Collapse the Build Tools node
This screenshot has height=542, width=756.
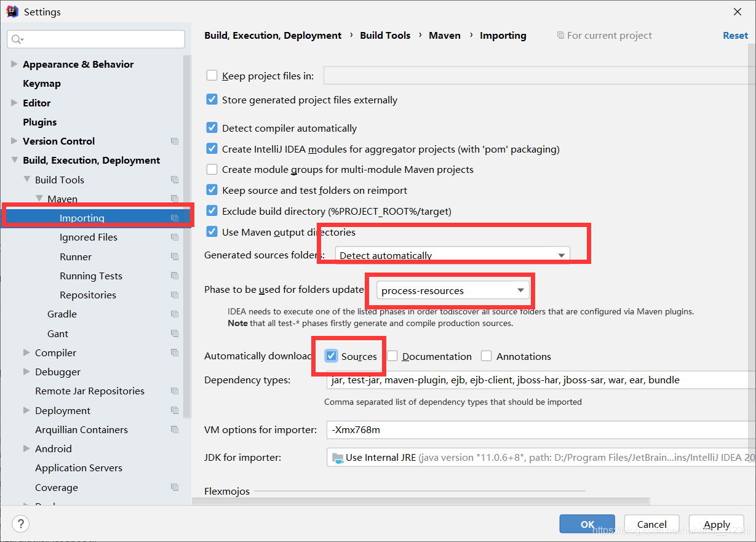coord(26,180)
